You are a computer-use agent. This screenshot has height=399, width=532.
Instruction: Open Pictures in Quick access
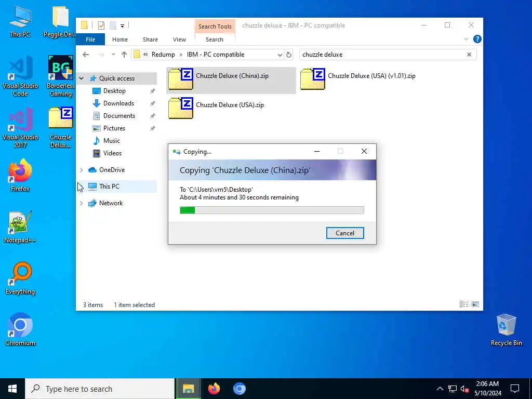coord(114,128)
